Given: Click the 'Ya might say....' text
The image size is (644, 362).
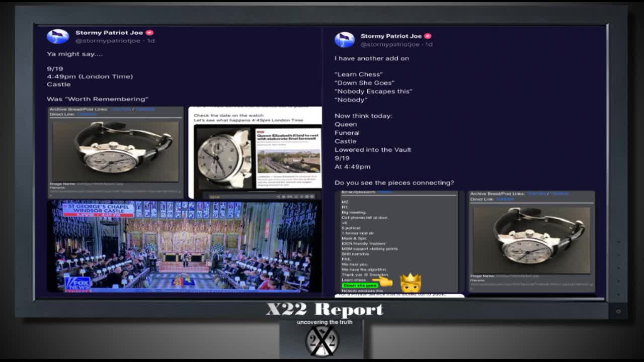Looking at the screenshot, I should point(74,54).
